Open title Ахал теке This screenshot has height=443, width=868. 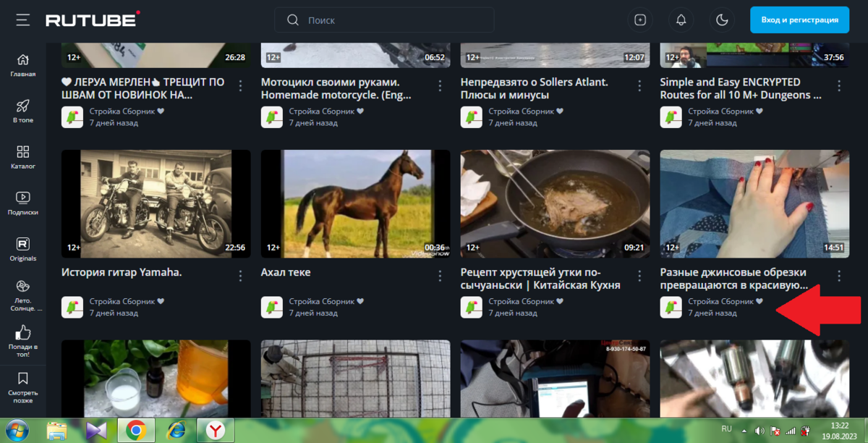286,273
